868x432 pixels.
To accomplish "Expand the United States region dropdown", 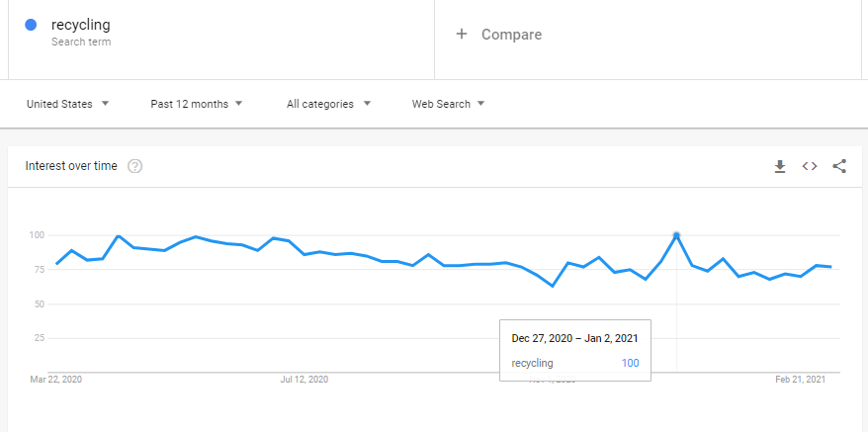I will click(x=67, y=104).
